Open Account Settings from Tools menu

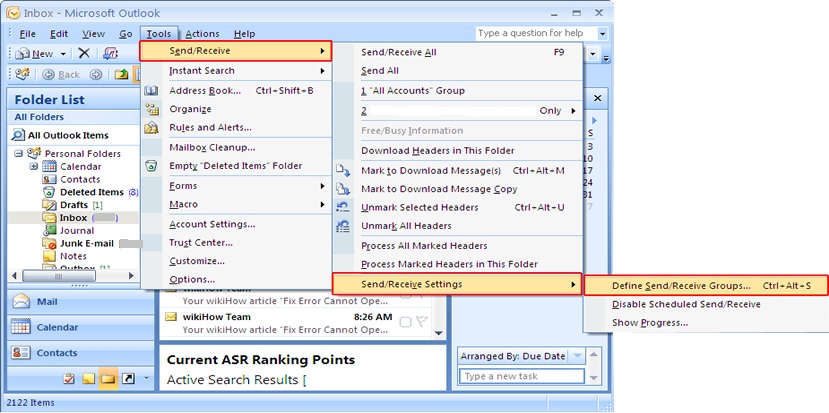[x=236, y=224]
